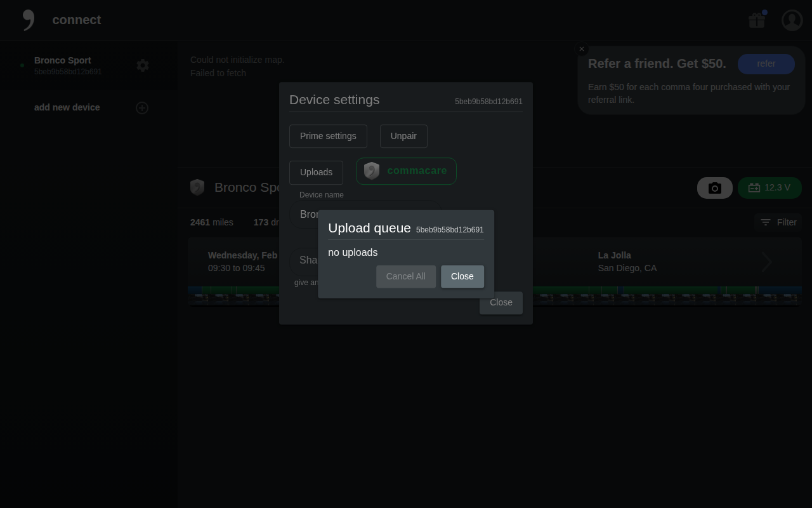This screenshot has height=508, width=812.
Task: Click the Upload queue device ID text
Action: tap(450, 230)
